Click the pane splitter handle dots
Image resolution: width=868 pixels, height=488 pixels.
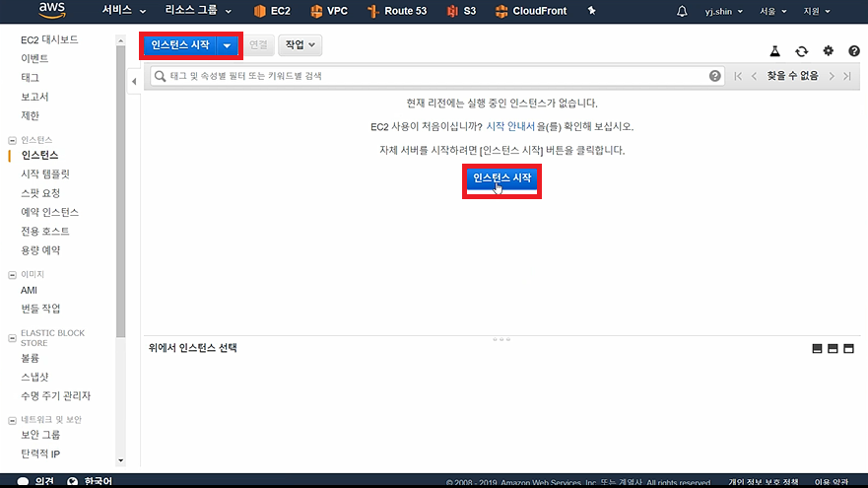click(x=501, y=339)
